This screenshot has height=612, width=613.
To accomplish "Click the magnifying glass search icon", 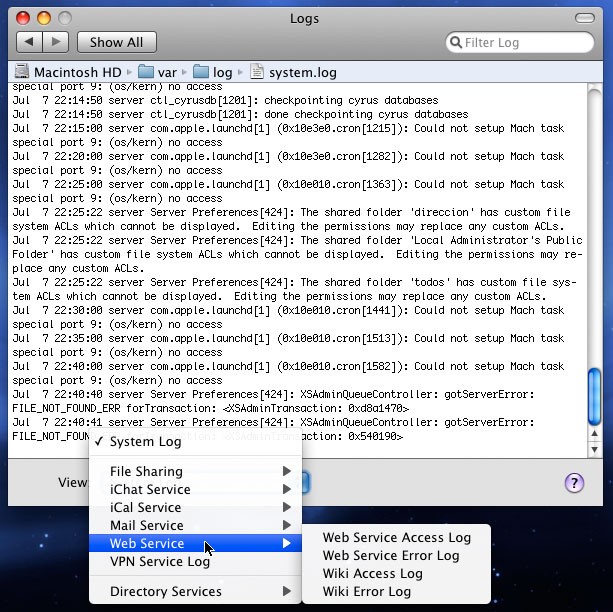I will (456, 42).
